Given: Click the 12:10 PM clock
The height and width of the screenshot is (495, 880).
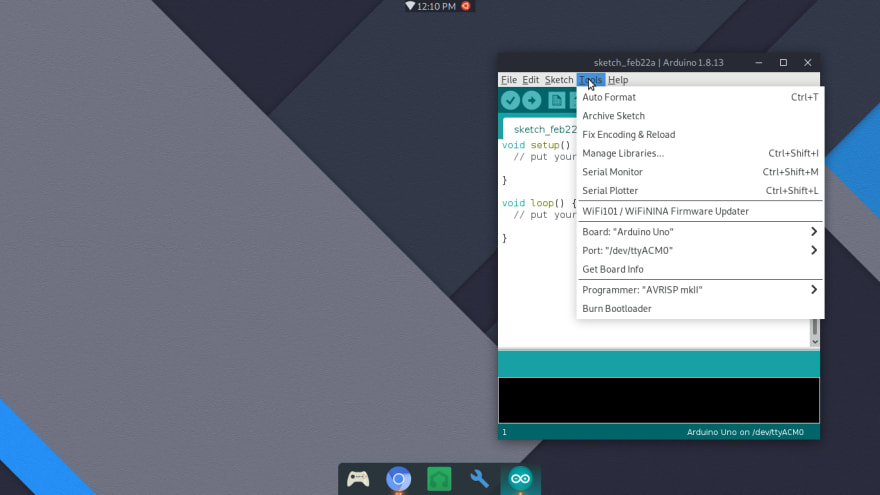Looking at the screenshot, I should pos(436,6).
